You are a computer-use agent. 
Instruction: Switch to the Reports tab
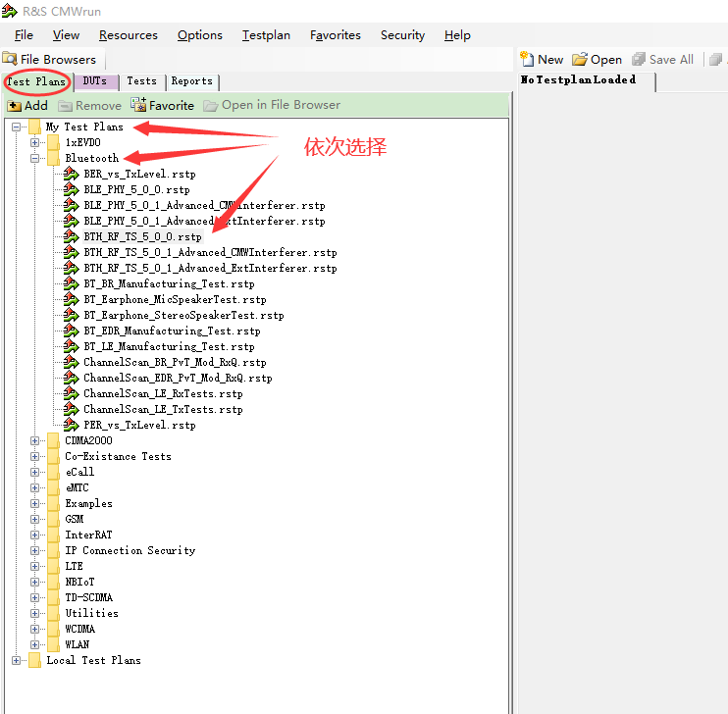[191, 81]
